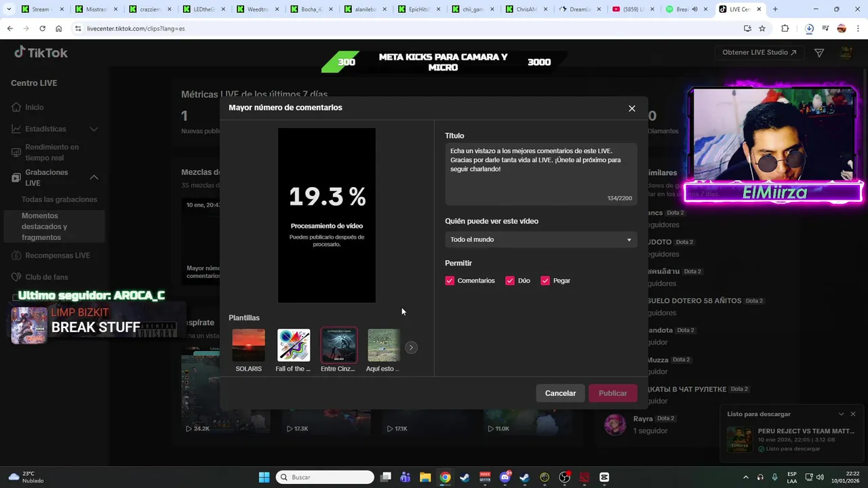Screen dimensions: 868x488
Task: Show more templates with the next arrow
Action: click(x=411, y=347)
